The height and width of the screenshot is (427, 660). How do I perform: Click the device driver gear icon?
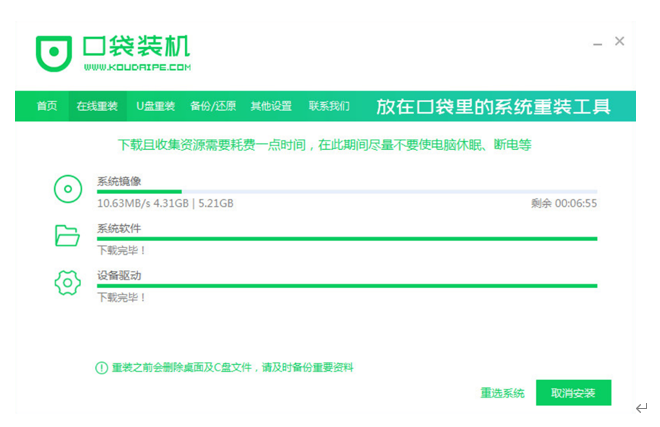[67, 283]
